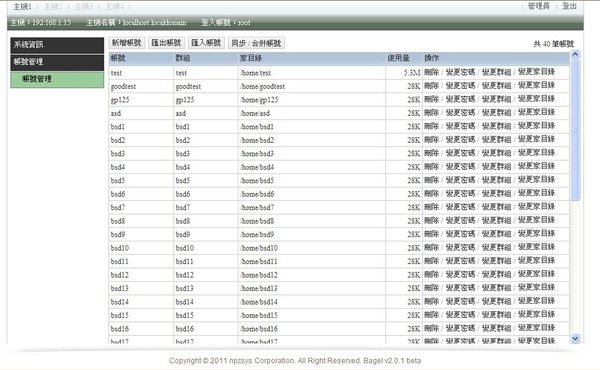Screen dimensions: 600x370
Task: Select the green highlighted 帳號管理 sub-item
Action: (57, 79)
